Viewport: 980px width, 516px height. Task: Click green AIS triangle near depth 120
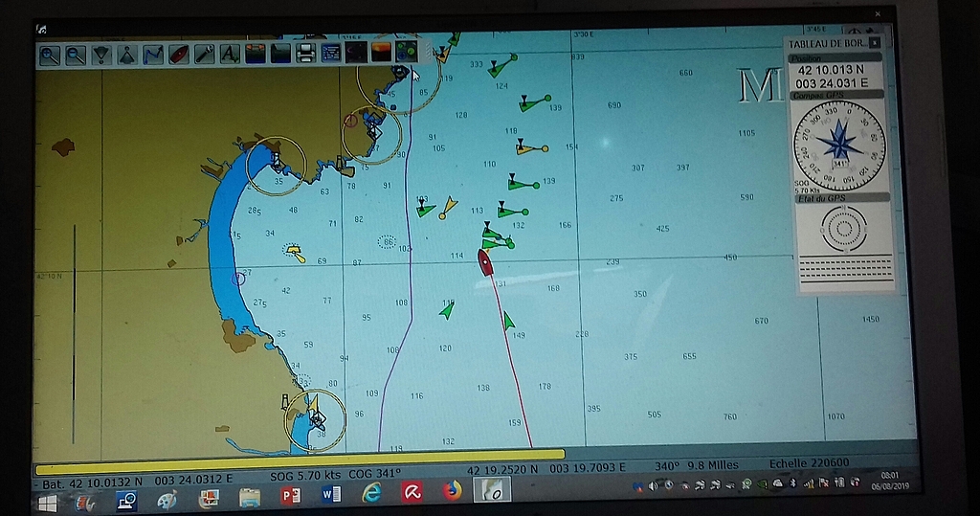(448, 310)
